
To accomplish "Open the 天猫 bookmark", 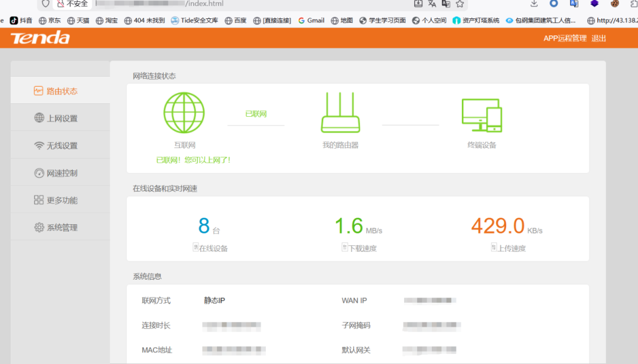I will click(78, 20).
